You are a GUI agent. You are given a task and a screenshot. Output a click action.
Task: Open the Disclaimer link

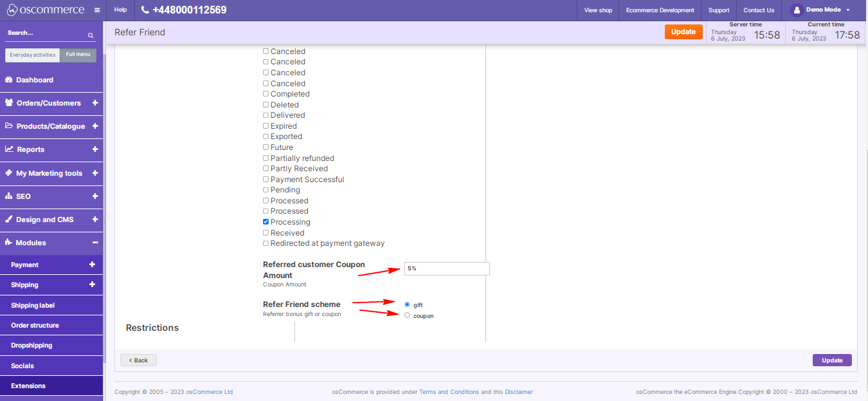[x=519, y=391]
